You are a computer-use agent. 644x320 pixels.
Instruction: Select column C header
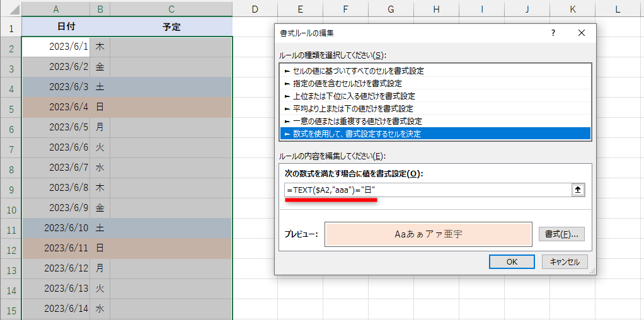click(x=171, y=9)
